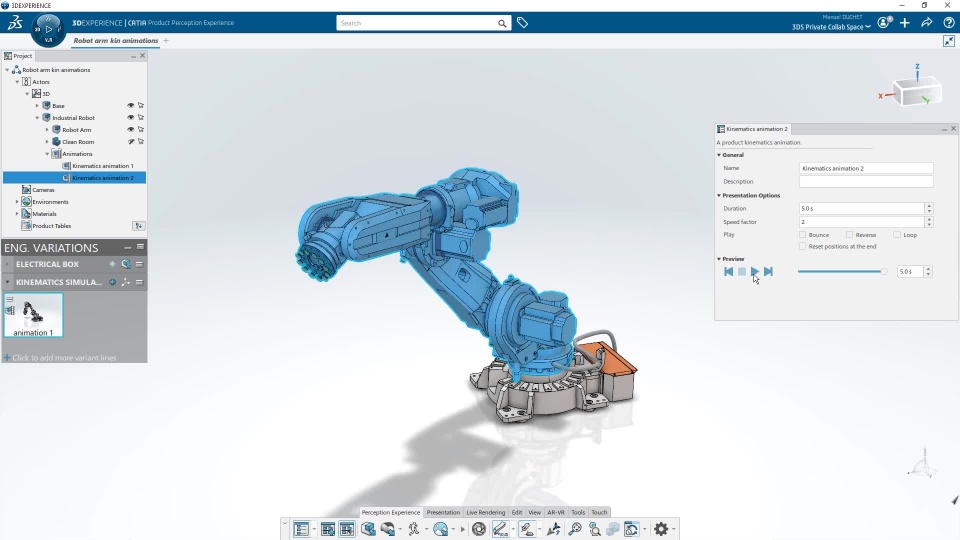Screen dimensions: 960x540
Task: Open the 3DEXPERIENCE compass play button
Action: click(49, 29)
